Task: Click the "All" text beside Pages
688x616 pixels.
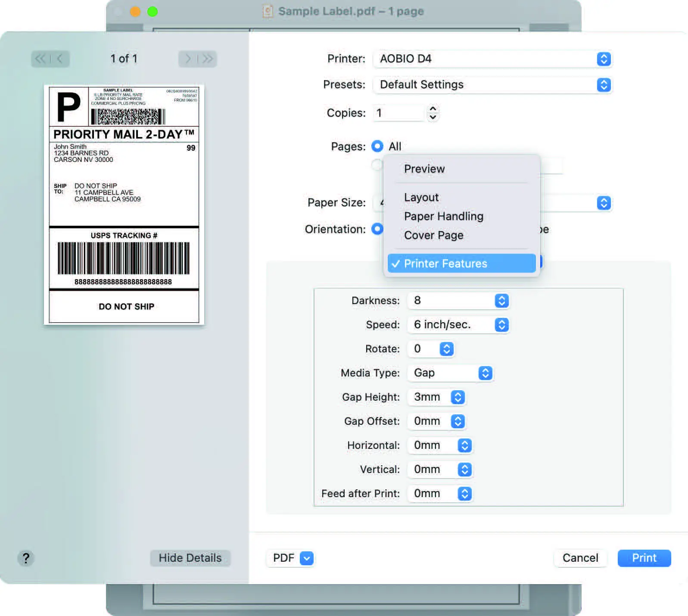Action: (395, 146)
